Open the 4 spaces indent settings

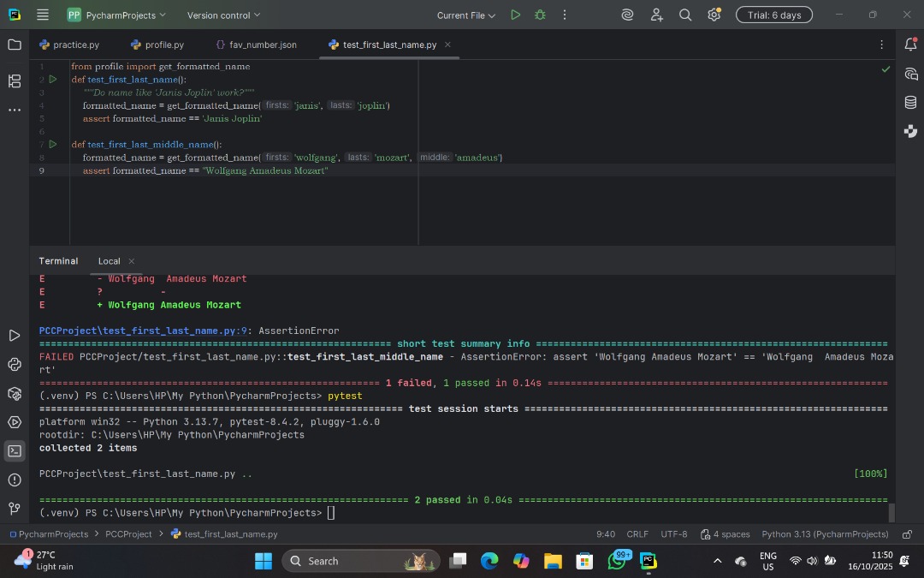pyautogui.click(x=725, y=534)
